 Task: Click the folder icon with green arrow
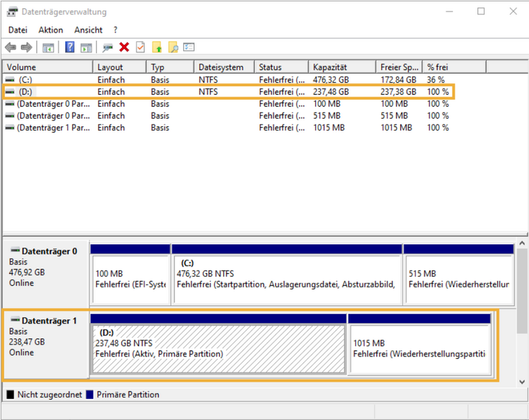[157, 47]
